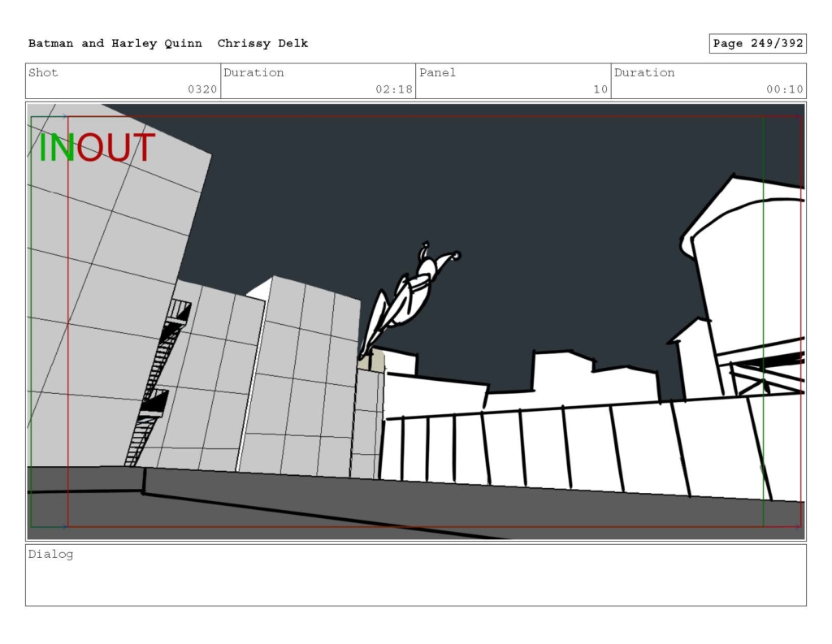Click the green 'IN' camera label
832x644 pixels.
pyautogui.click(x=57, y=148)
